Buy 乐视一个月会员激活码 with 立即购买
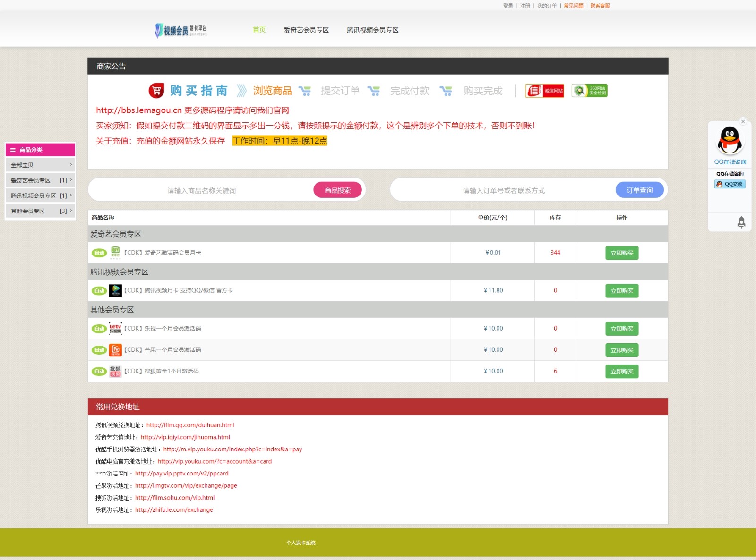756x560 pixels. click(x=622, y=329)
